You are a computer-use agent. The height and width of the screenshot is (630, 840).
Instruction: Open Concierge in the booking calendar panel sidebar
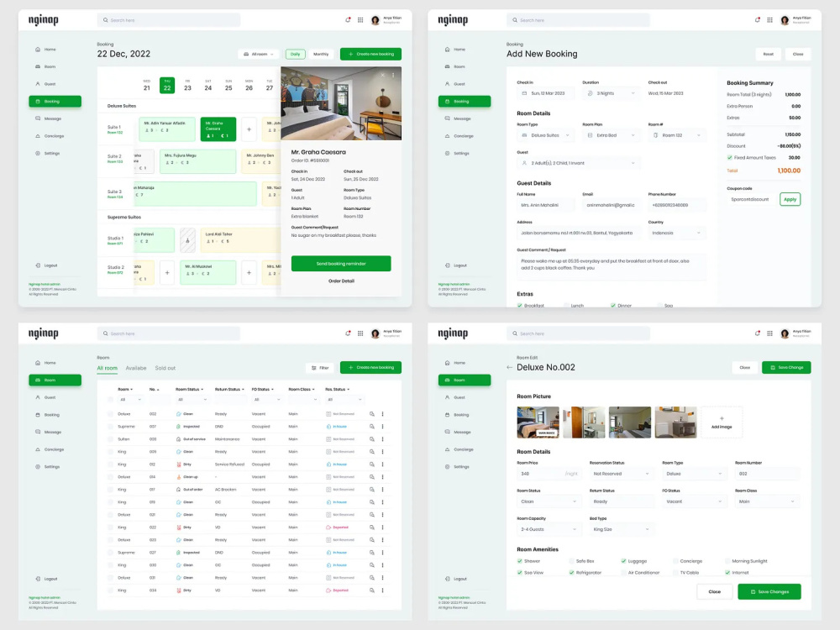pos(50,136)
